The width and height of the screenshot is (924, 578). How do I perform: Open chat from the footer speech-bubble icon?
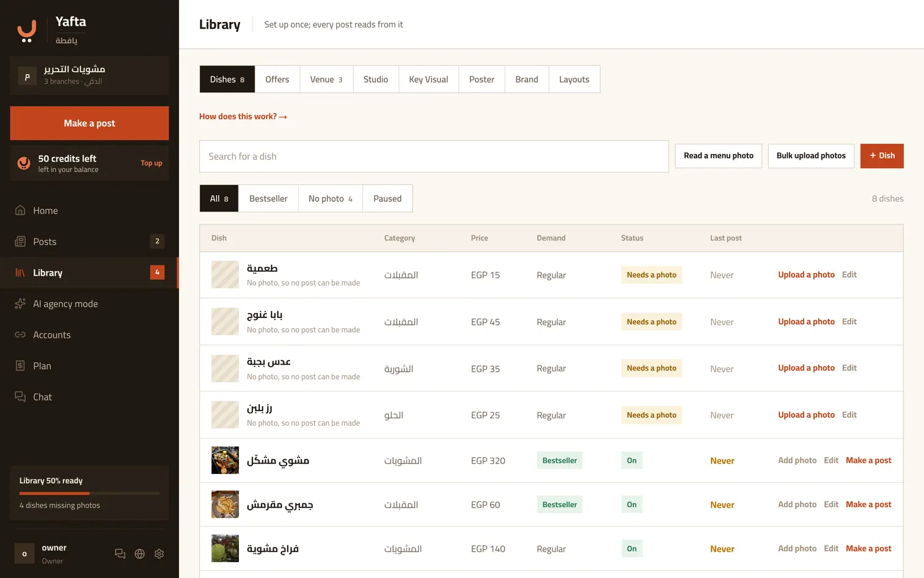(x=120, y=554)
